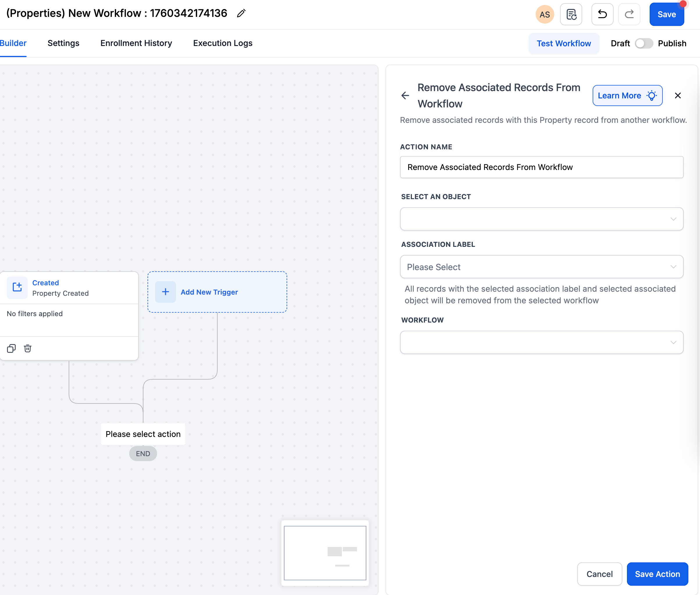The width and height of the screenshot is (700, 595).
Task: Open the Association Label dropdown
Action: [541, 267]
